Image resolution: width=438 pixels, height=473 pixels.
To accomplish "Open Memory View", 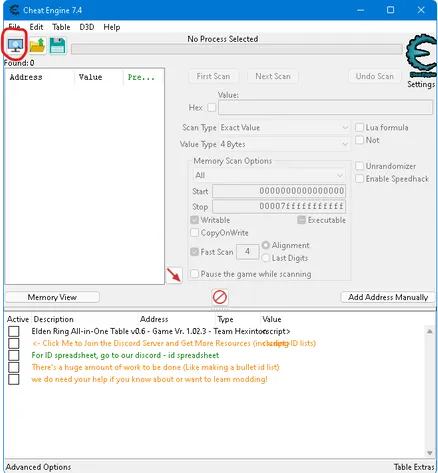I will tap(52, 297).
